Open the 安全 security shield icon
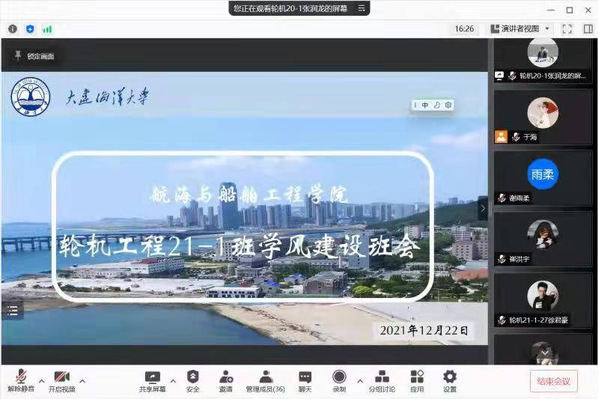Screen dimensions: 598x399 193,381
